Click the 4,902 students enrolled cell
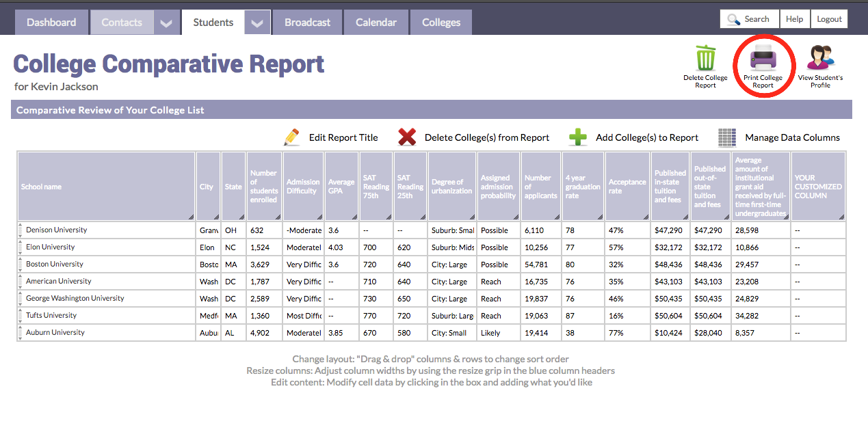868x432 pixels. [x=265, y=333]
